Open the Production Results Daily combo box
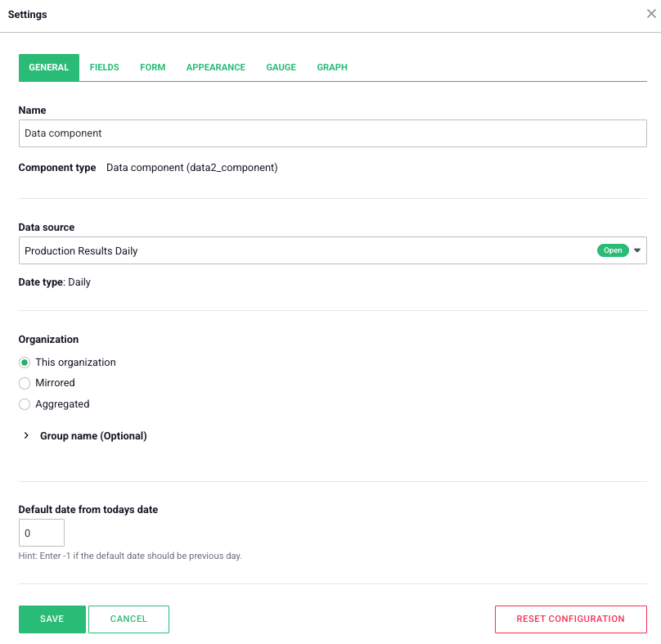 tap(303, 250)
